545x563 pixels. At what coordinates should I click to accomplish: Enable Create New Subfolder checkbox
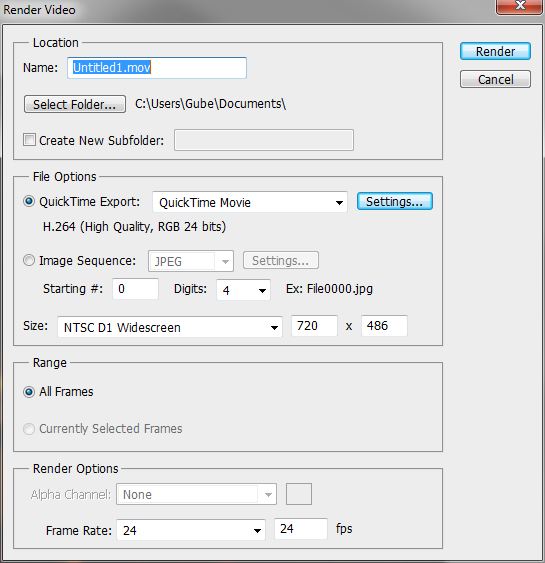29,140
